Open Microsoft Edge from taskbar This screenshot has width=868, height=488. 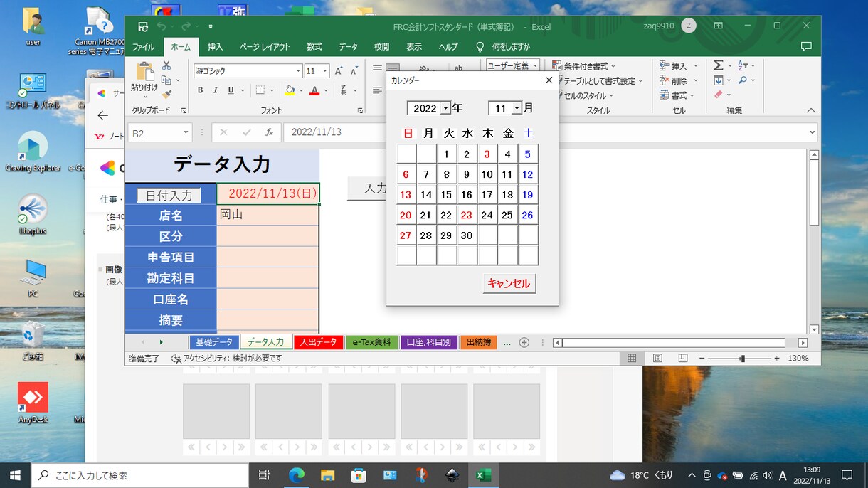pos(296,474)
